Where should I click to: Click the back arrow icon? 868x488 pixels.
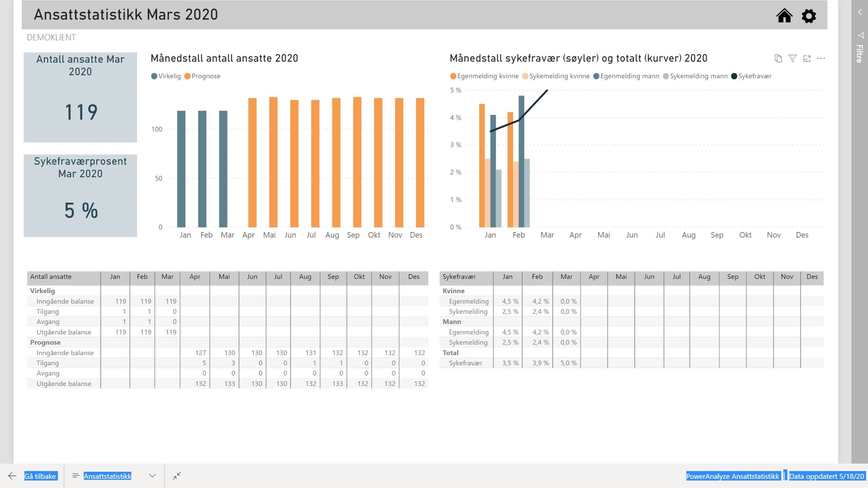click(x=12, y=476)
